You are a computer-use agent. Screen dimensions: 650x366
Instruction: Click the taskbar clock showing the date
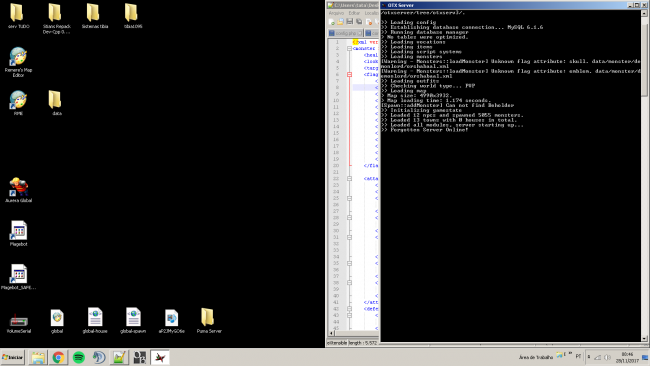(x=627, y=357)
